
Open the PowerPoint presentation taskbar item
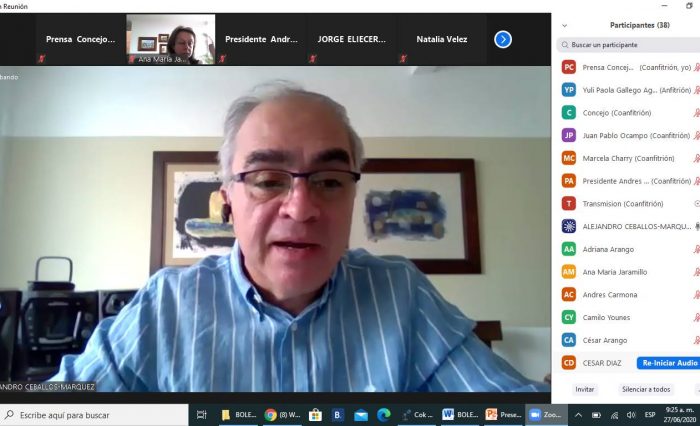coord(504,414)
